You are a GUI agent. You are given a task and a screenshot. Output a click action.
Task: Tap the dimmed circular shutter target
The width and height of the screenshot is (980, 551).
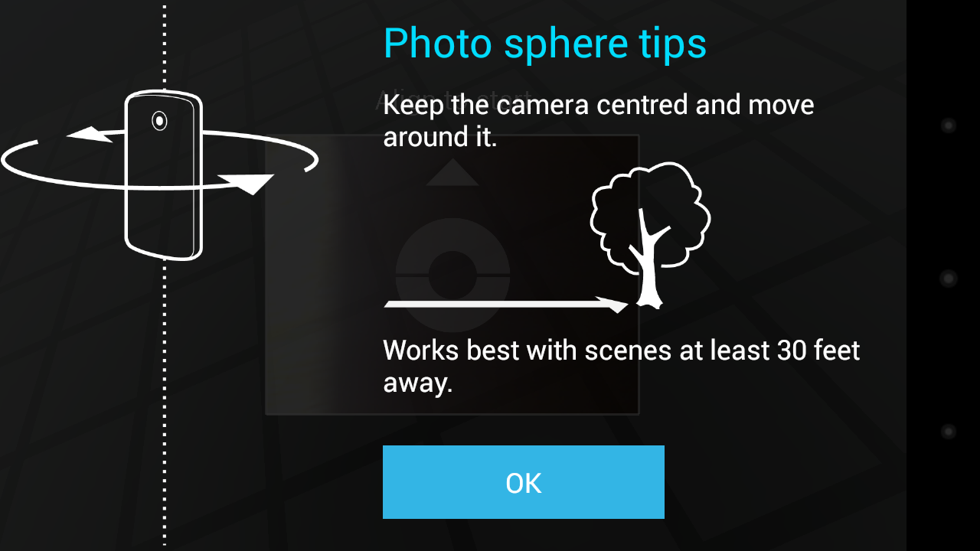tap(452, 274)
